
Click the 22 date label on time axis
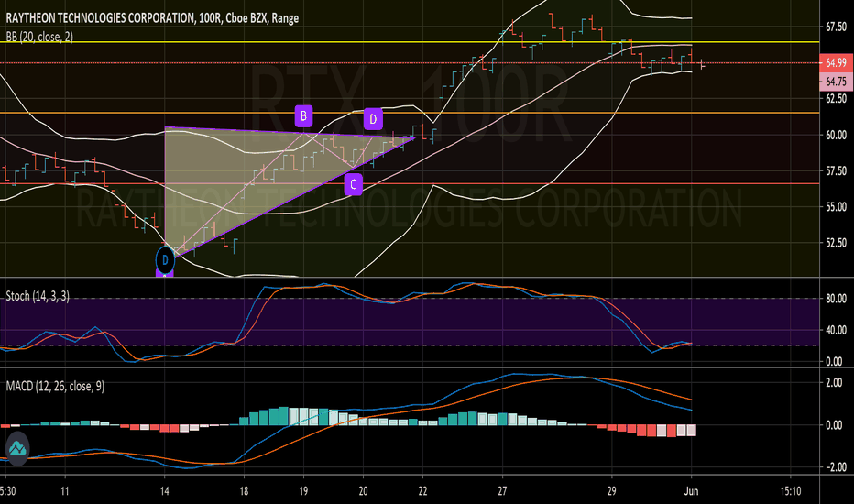[422, 491]
